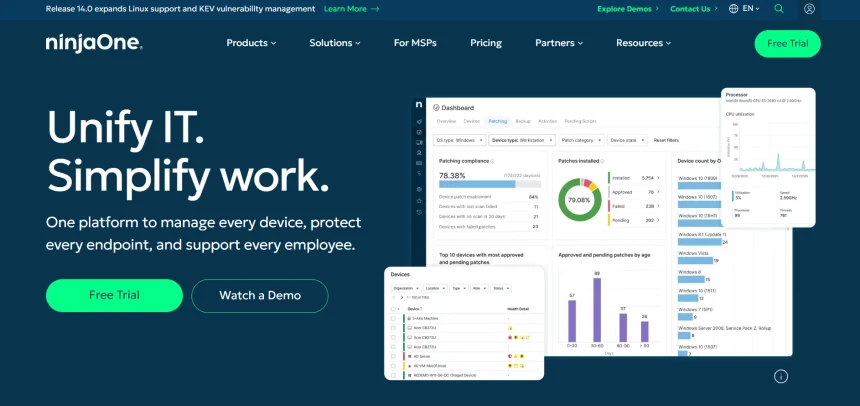Click the 'n' logo in dashboard sidebar
This screenshot has width=860, height=406.
click(419, 104)
